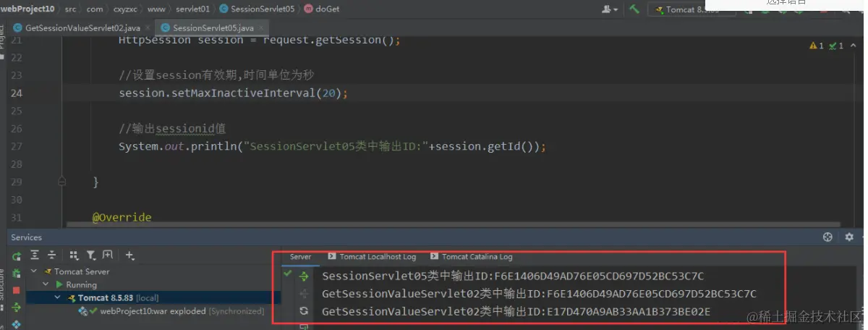Open the Tomcat 8.5.83 run configuration dropdown
Screen dimensions: 868x330
click(692, 9)
